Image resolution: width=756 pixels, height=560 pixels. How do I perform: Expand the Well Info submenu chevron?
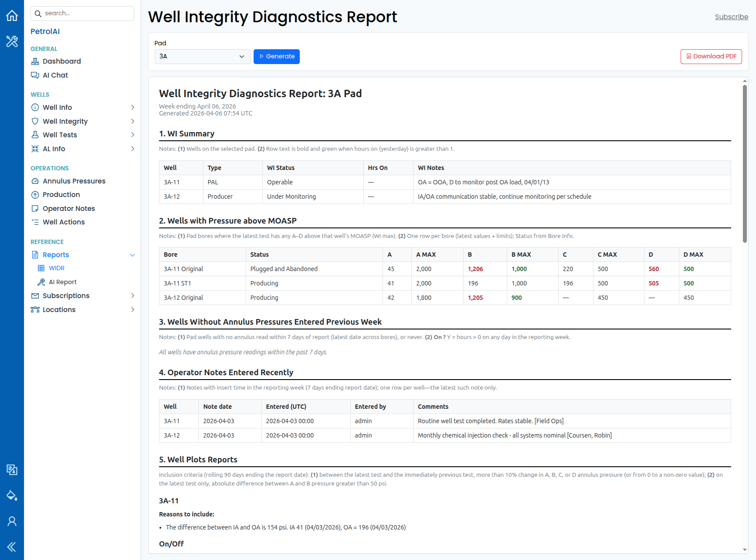[132, 108]
